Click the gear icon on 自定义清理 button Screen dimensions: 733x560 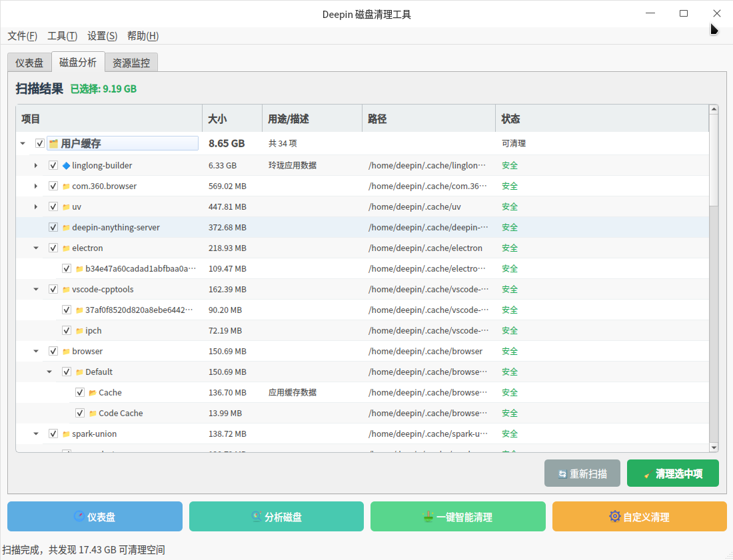(614, 516)
